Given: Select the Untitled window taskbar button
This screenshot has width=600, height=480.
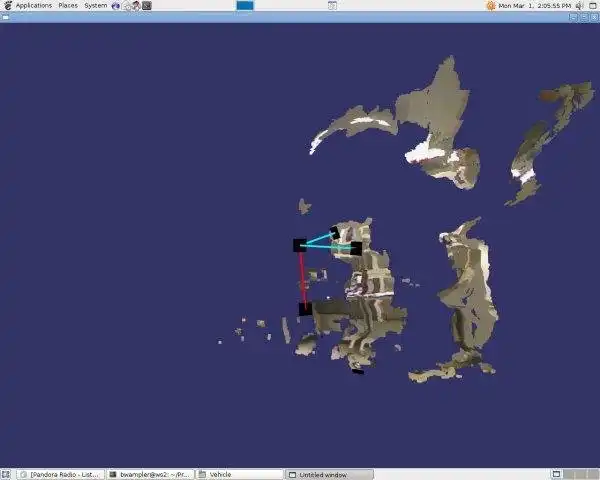Looking at the screenshot, I should 329,475.
